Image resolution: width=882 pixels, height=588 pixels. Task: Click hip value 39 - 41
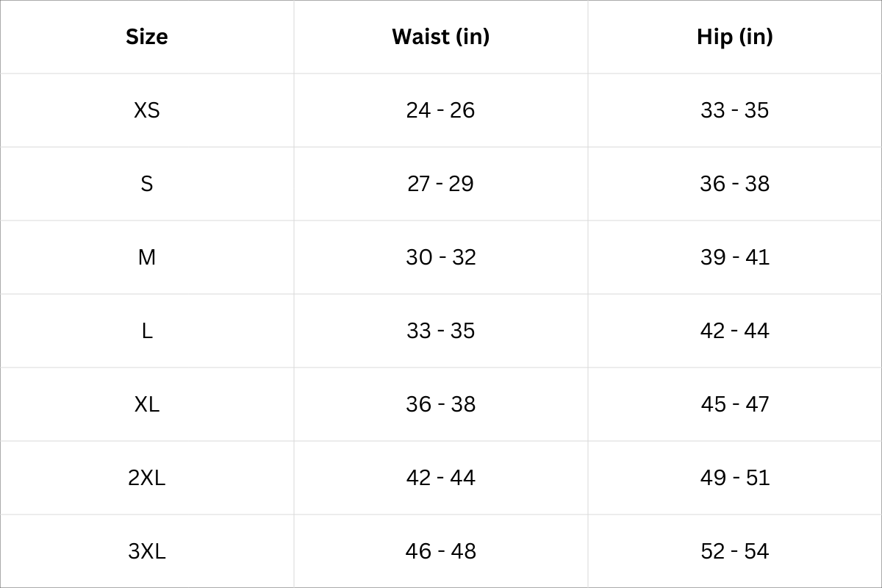[x=734, y=257]
